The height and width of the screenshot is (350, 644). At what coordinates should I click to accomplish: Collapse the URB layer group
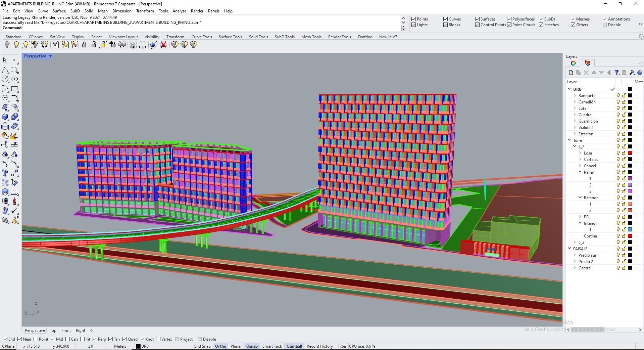[x=569, y=89]
